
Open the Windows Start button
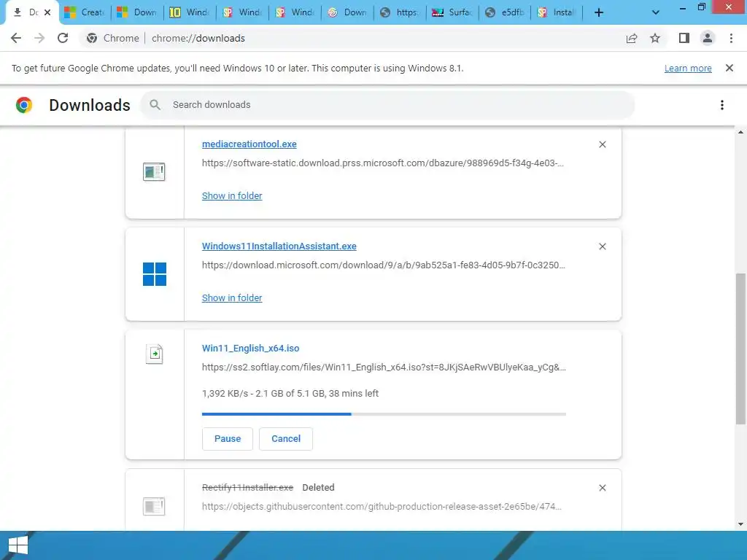(18, 545)
